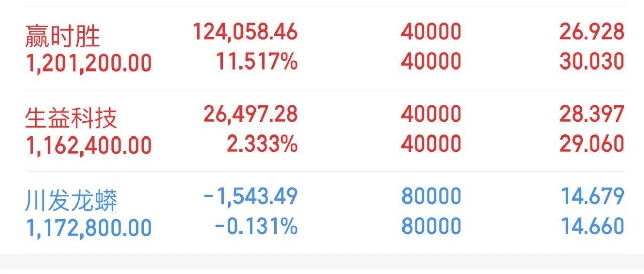Select the cost price 28.397
The width and height of the screenshot is (644, 274).
[592, 114]
